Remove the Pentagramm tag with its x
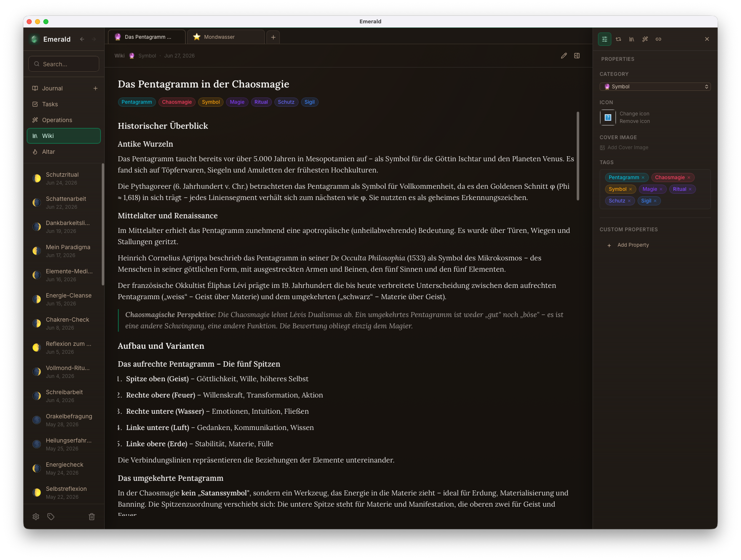 click(643, 177)
